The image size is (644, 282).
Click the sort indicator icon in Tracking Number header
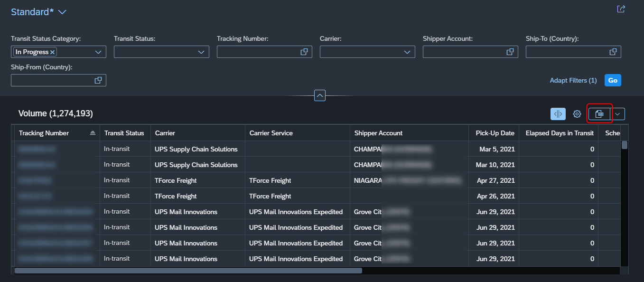[x=93, y=133]
